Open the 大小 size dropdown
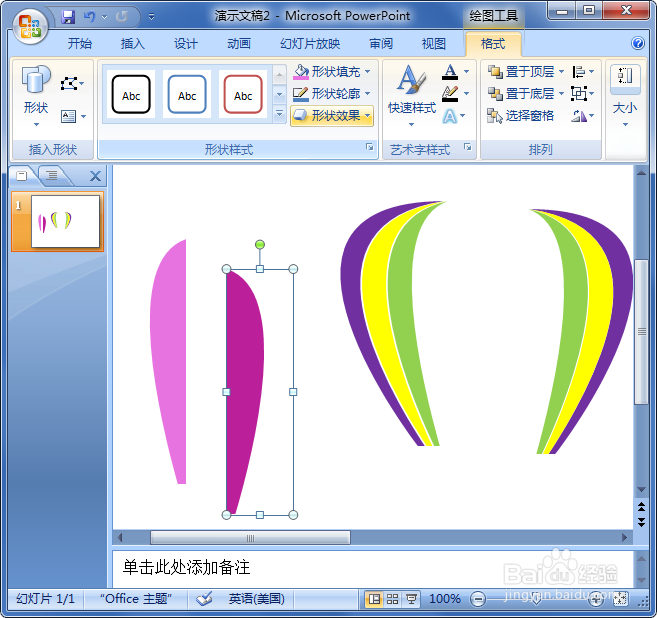 (625, 96)
